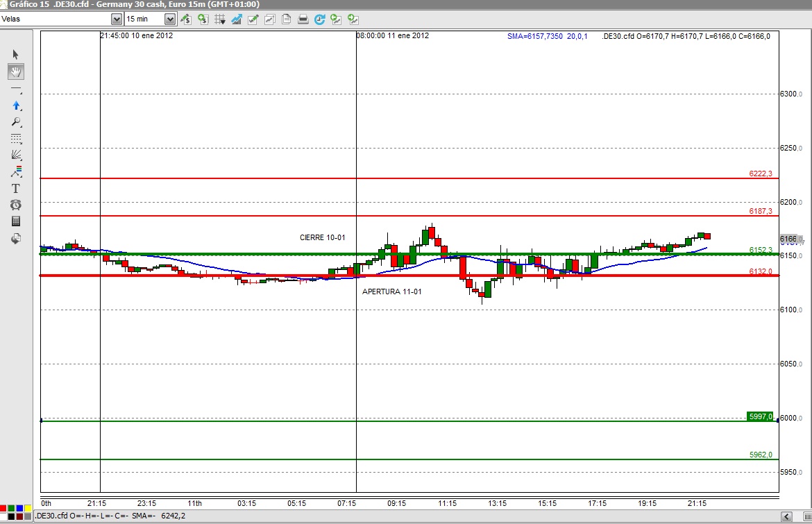Viewport: 812px width, 524px height.
Task: Pick the yellow color swatch
Action: pyautogui.click(x=28, y=509)
